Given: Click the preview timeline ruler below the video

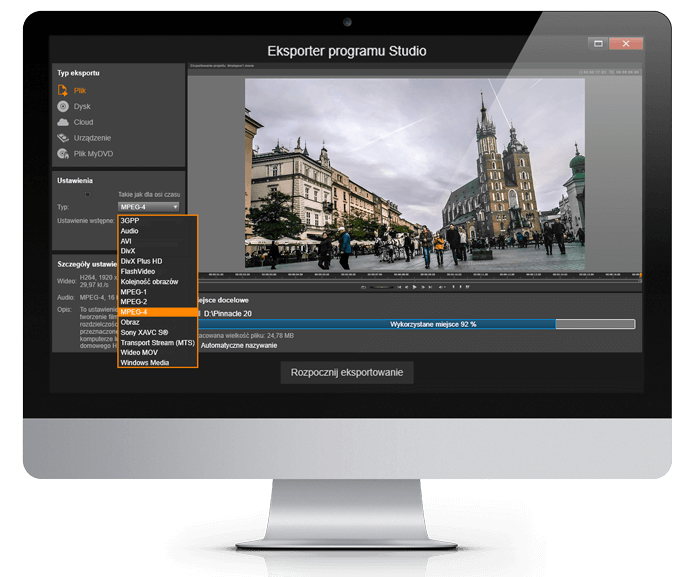Looking at the screenshot, I should click(414, 274).
